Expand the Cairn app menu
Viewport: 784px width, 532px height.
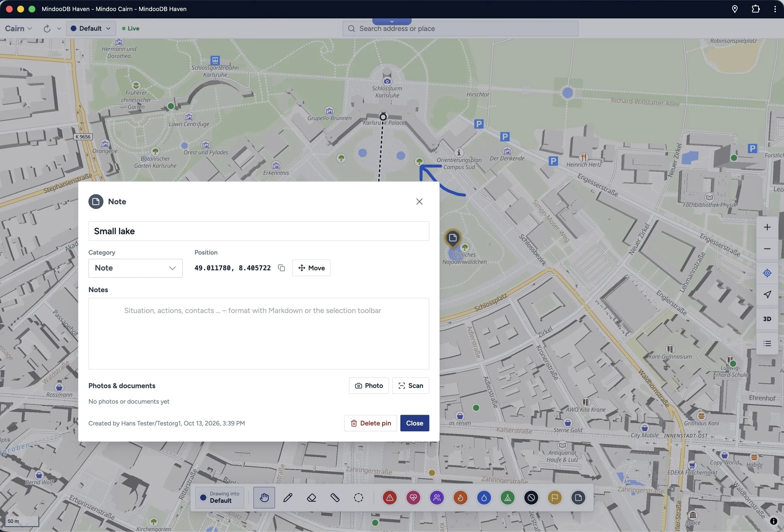point(19,29)
